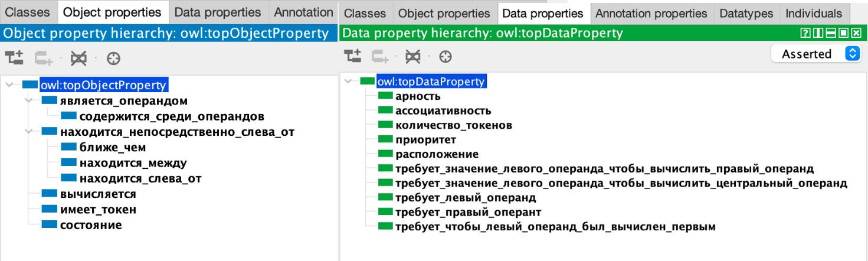Switch to the Annotation properties tab

pyautogui.click(x=651, y=13)
